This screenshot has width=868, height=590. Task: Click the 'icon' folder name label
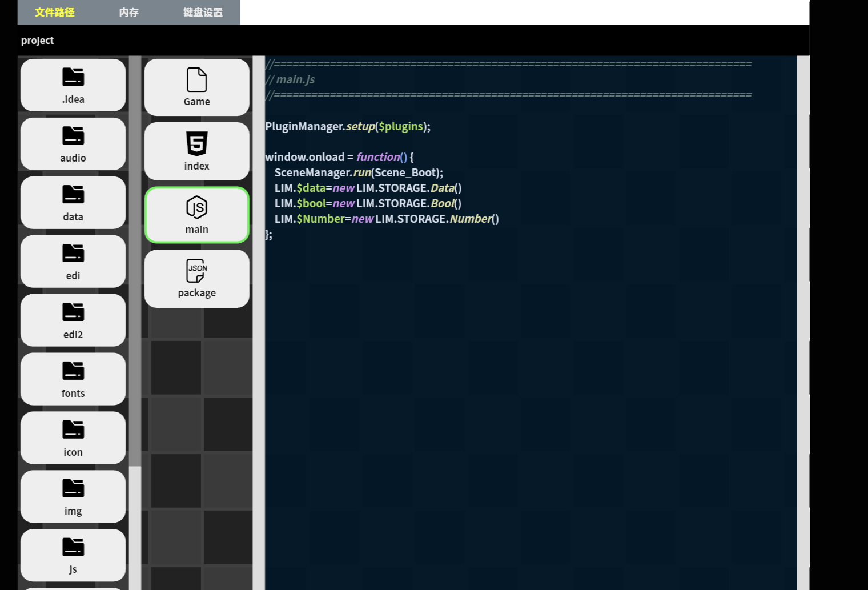pyautogui.click(x=73, y=452)
